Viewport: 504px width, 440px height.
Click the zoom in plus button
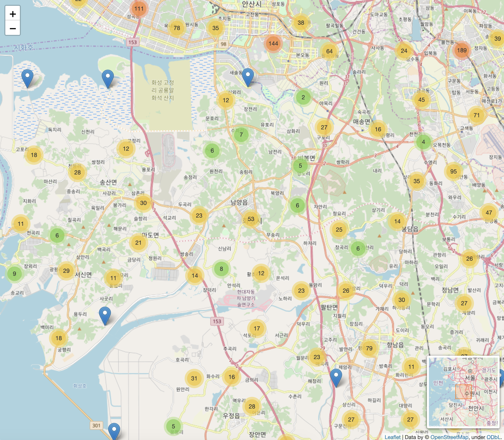click(13, 14)
